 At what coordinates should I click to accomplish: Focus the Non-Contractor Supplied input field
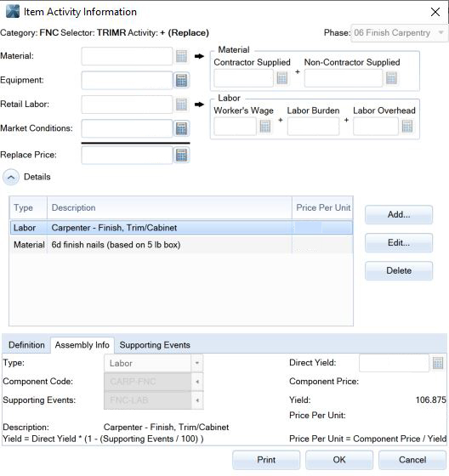[344, 78]
